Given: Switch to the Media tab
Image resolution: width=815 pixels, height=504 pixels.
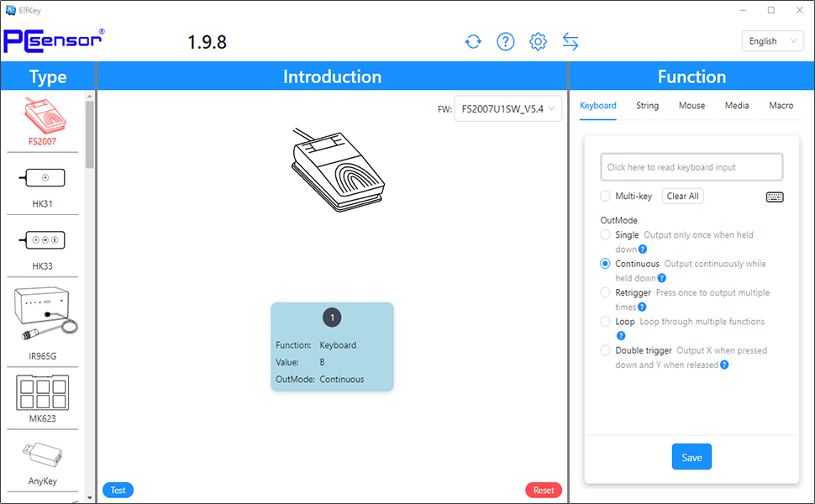Looking at the screenshot, I should pyautogui.click(x=737, y=106).
